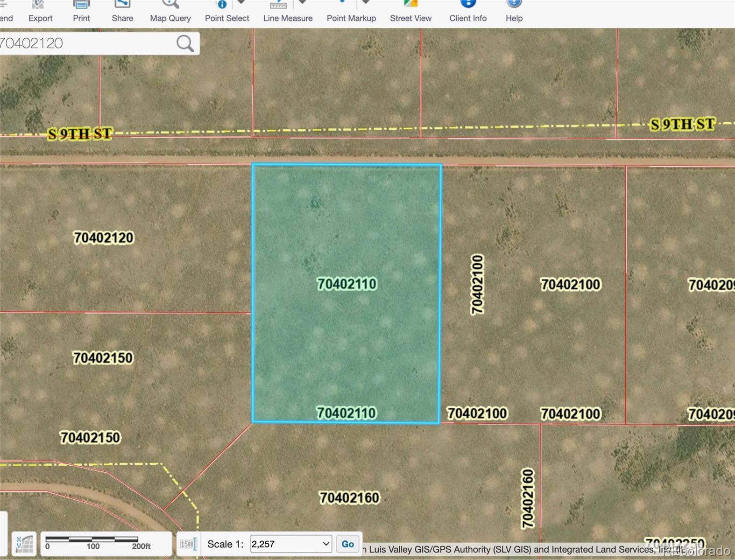Open the Share tool

122,12
